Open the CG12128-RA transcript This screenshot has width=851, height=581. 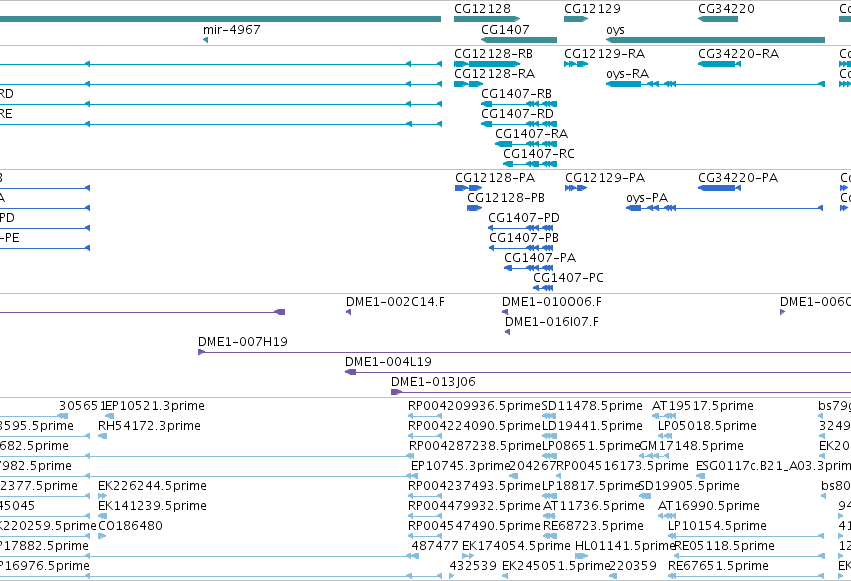tap(494, 74)
